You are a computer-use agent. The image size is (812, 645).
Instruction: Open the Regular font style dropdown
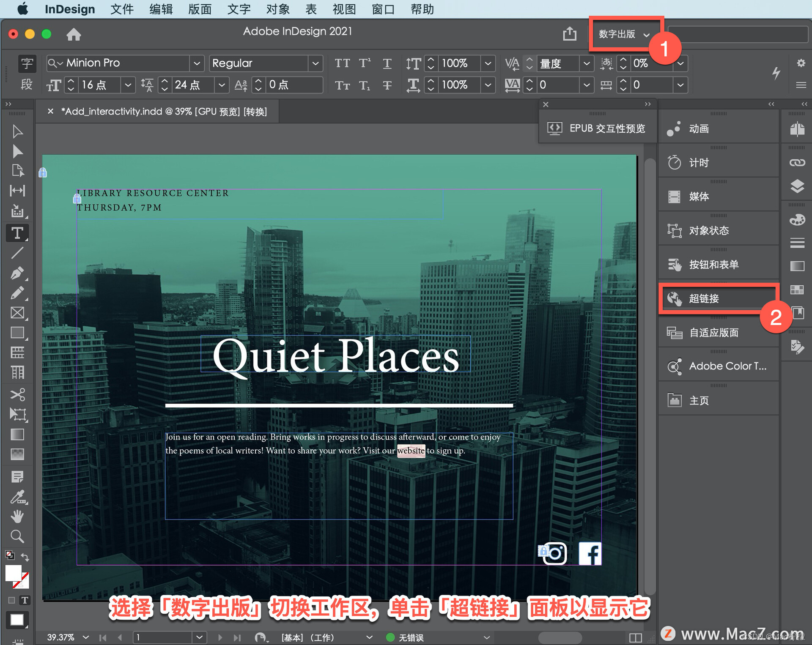[x=315, y=63]
